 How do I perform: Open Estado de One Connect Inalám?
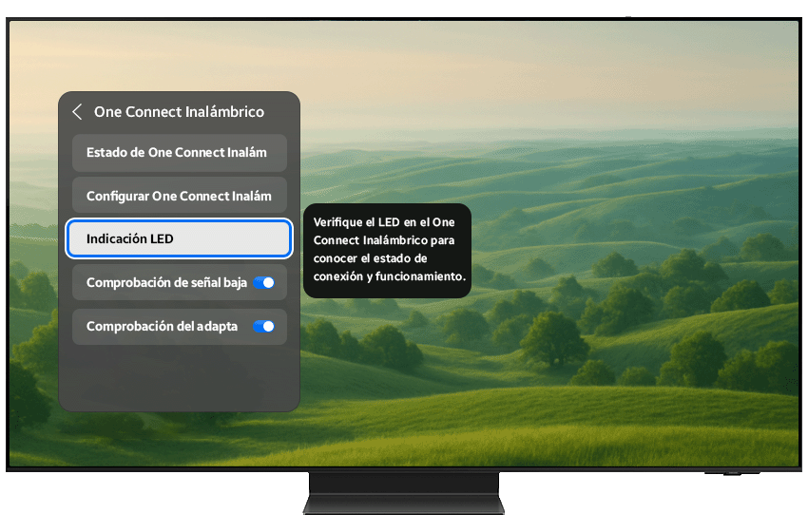179,152
